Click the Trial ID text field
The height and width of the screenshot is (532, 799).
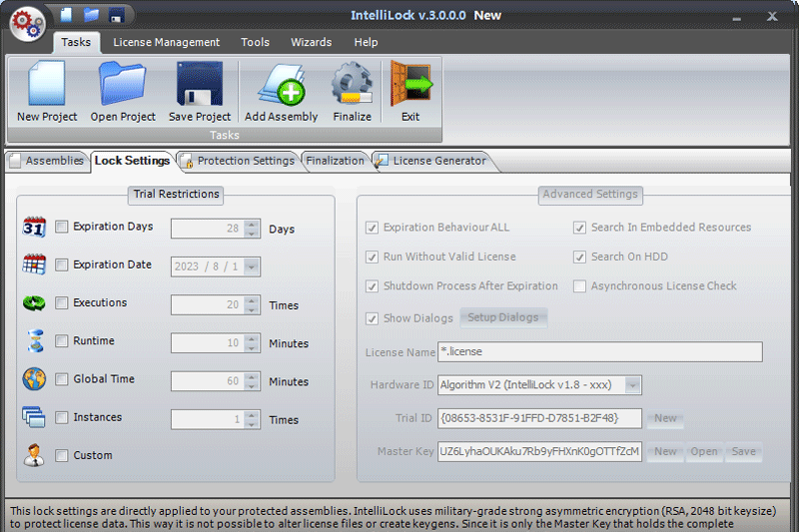pos(539,418)
